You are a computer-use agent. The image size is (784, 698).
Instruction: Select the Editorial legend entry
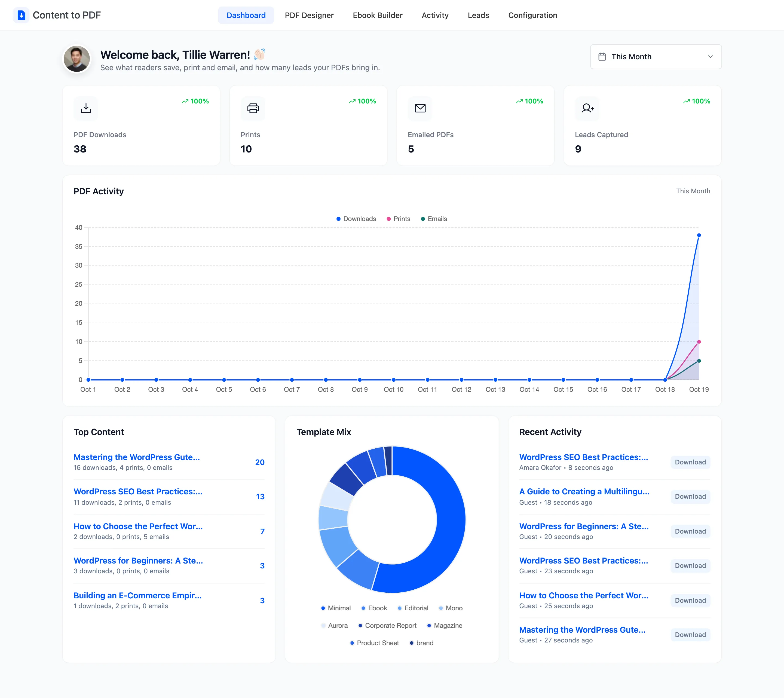pyautogui.click(x=413, y=608)
